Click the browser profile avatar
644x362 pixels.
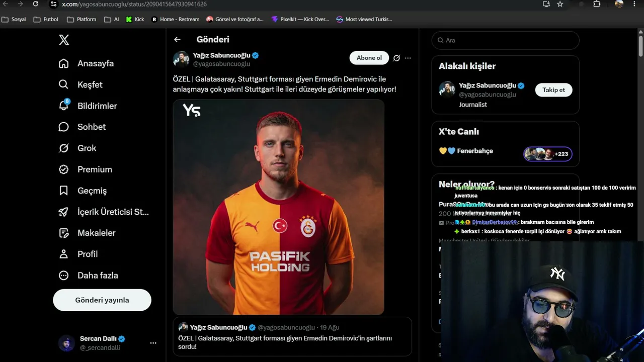coord(619,4)
